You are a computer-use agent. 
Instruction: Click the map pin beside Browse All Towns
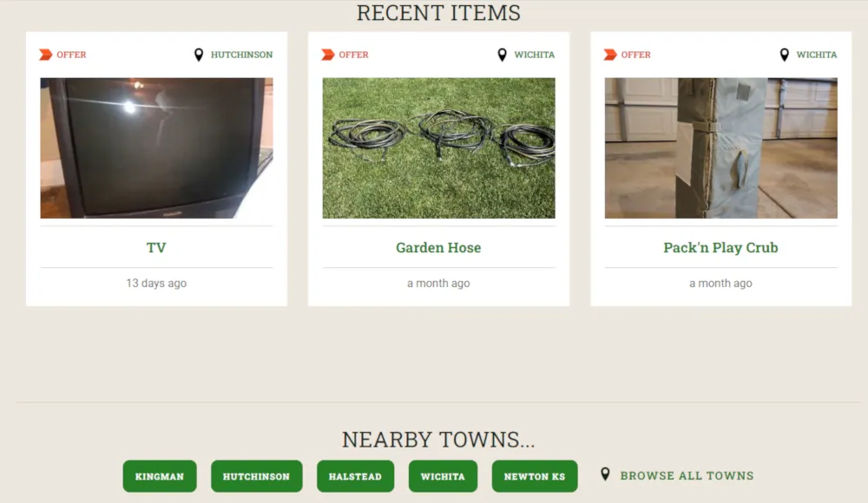click(605, 474)
